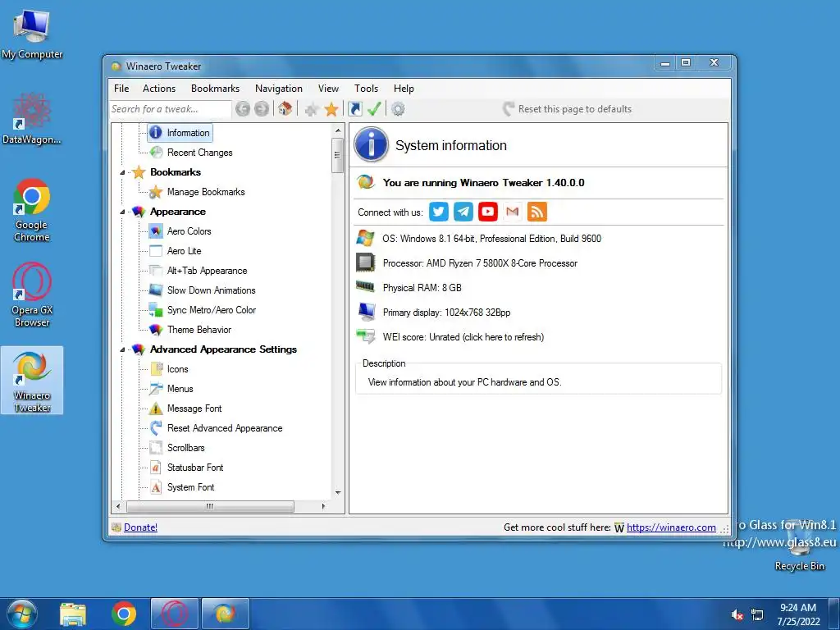Select Slow Down Animations item

pos(211,290)
